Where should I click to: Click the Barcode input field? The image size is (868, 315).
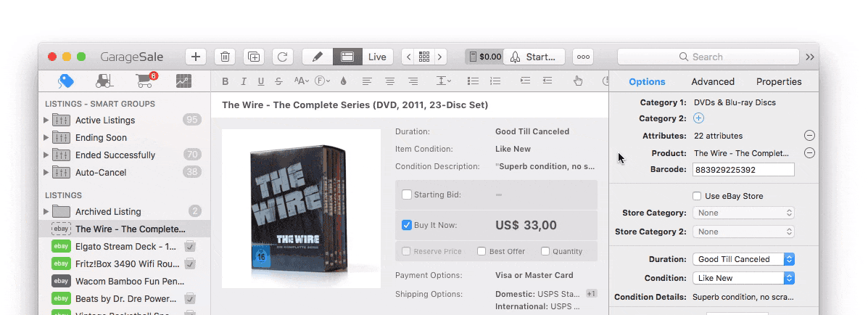click(x=743, y=169)
